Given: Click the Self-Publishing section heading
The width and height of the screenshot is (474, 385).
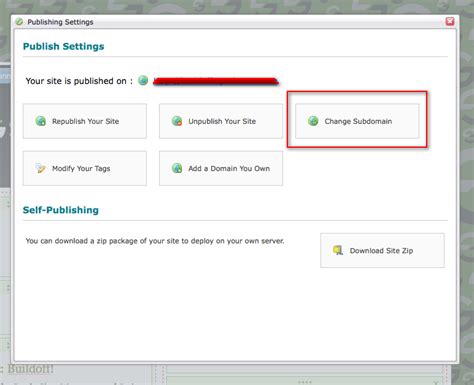Looking at the screenshot, I should 61,210.
